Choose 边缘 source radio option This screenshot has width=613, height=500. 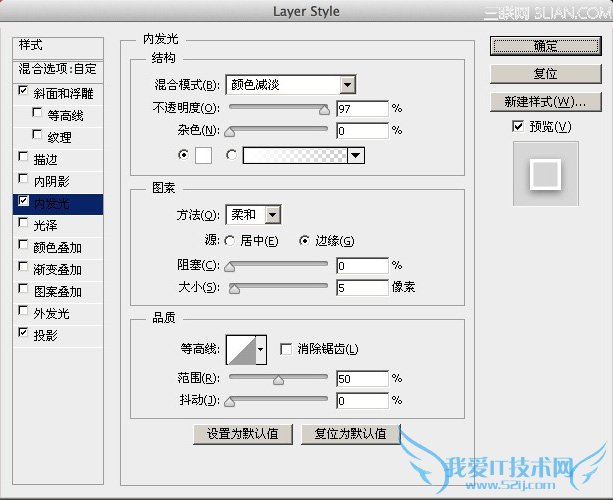(x=304, y=241)
